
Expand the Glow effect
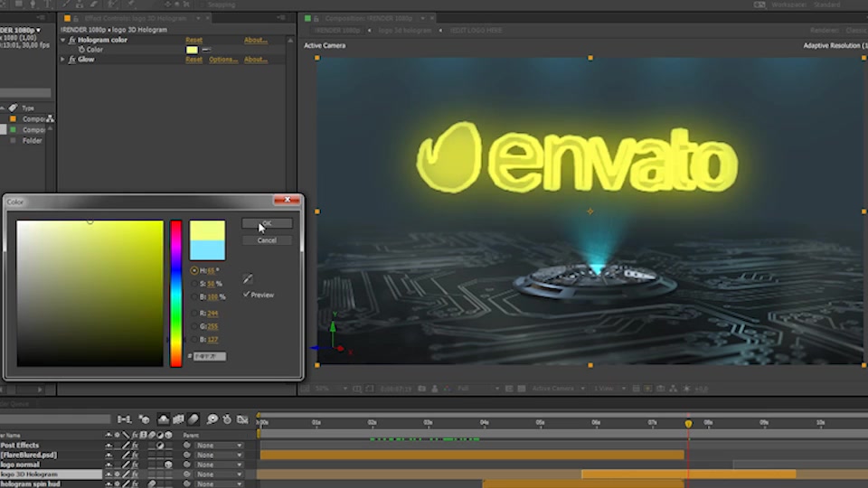62,60
